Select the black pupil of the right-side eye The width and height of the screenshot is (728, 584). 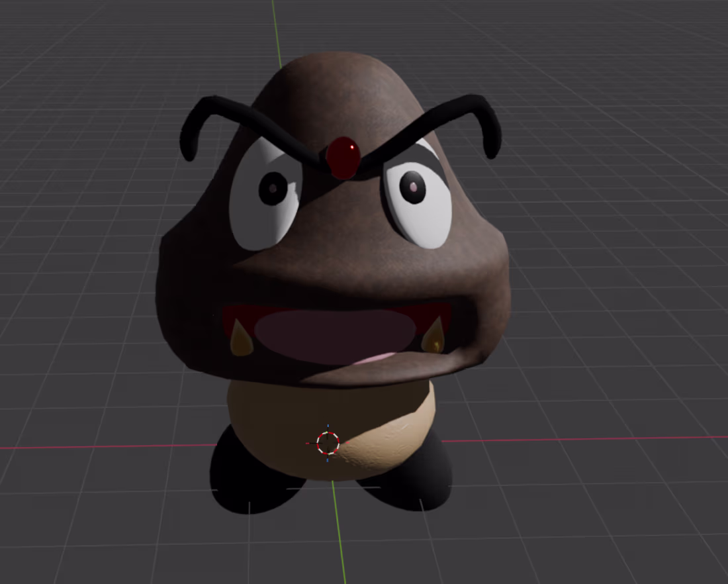[412, 187]
